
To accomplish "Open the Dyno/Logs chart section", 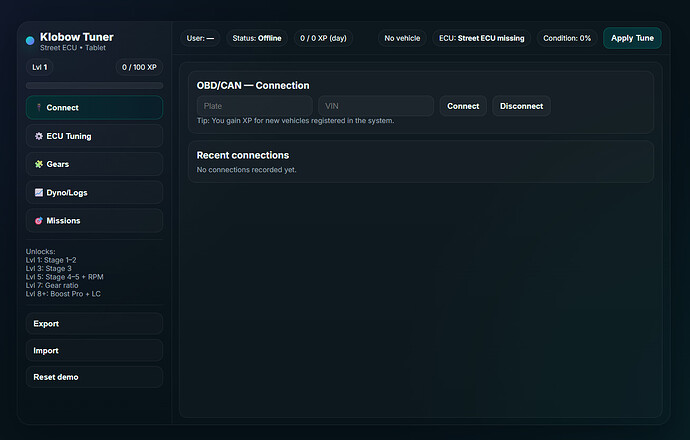I will pyautogui.click(x=94, y=192).
